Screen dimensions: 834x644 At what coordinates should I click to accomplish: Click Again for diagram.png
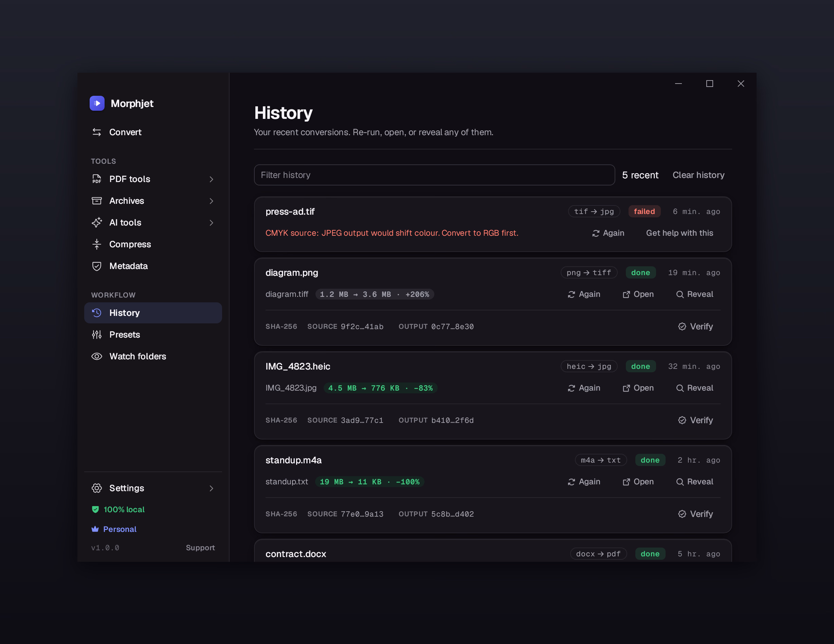pos(584,294)
